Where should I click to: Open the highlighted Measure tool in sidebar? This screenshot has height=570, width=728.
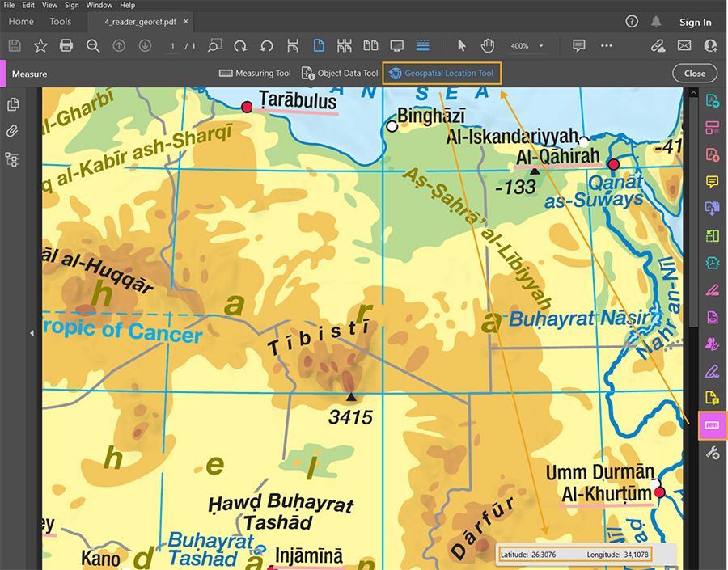(x=712, y=425)
